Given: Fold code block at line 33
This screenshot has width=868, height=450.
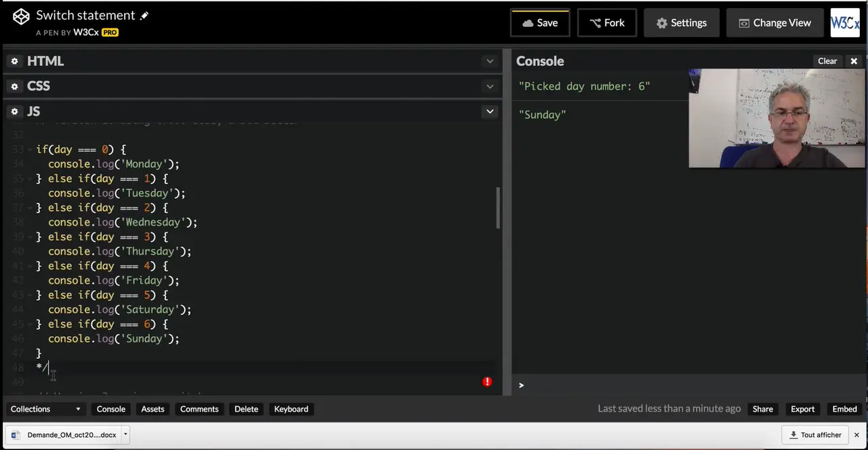Looking at the screenshot, I should pos(30,150).
